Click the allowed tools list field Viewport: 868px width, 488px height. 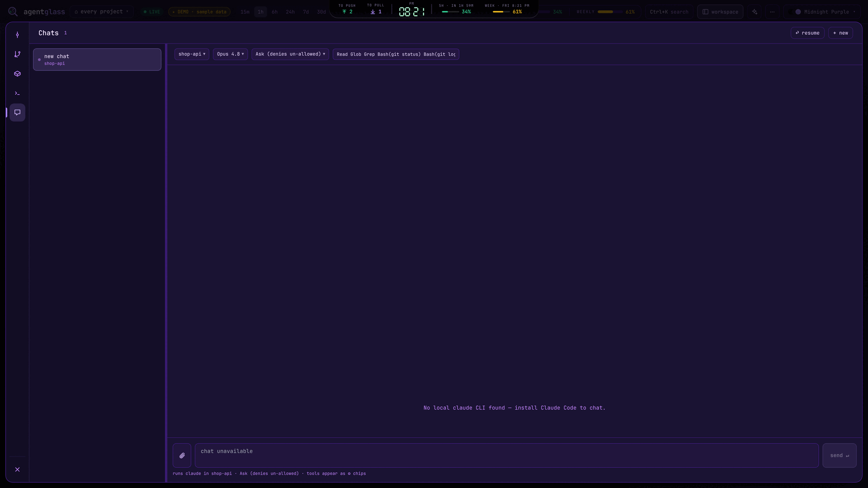point(396,54)
